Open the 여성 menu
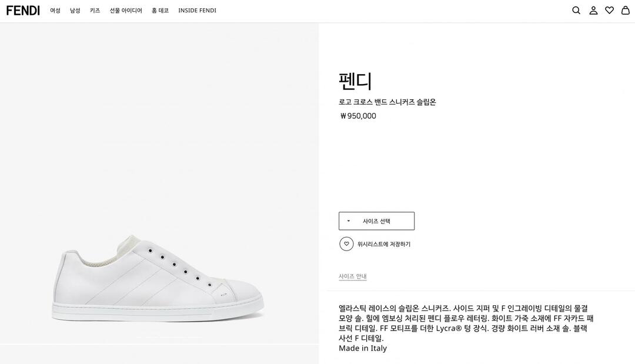Viewport: 635px width, 364px height. click(55, 11)
